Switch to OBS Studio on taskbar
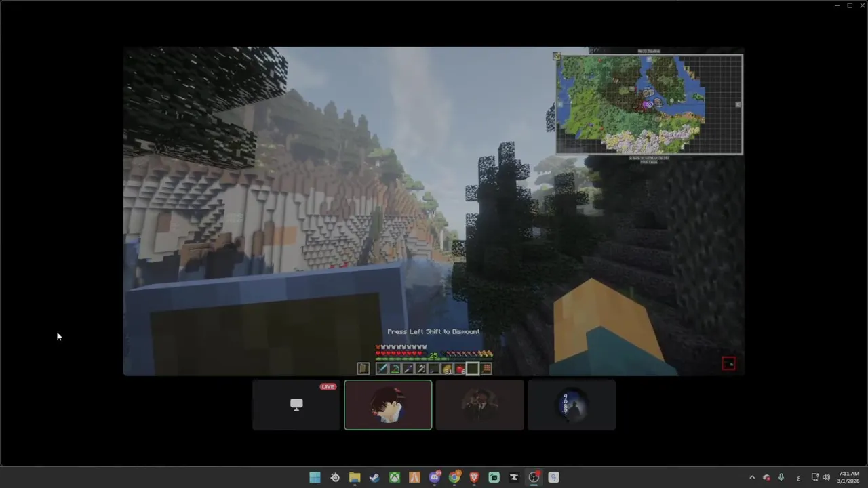The image size is (868, 488). (x=534, y=477)
